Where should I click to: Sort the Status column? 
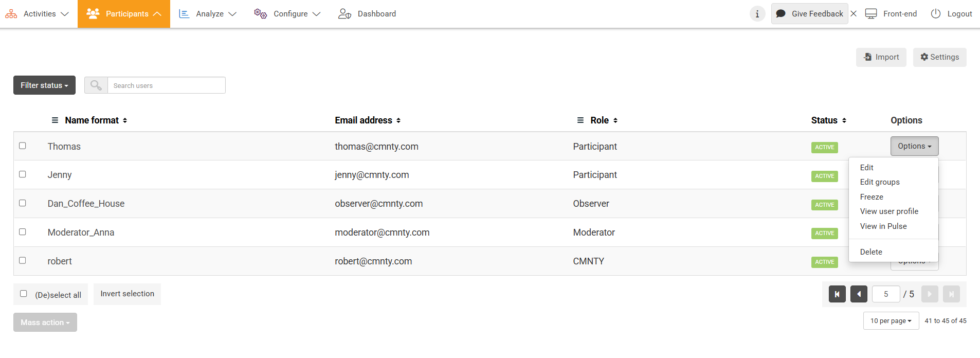click(844, 120)
